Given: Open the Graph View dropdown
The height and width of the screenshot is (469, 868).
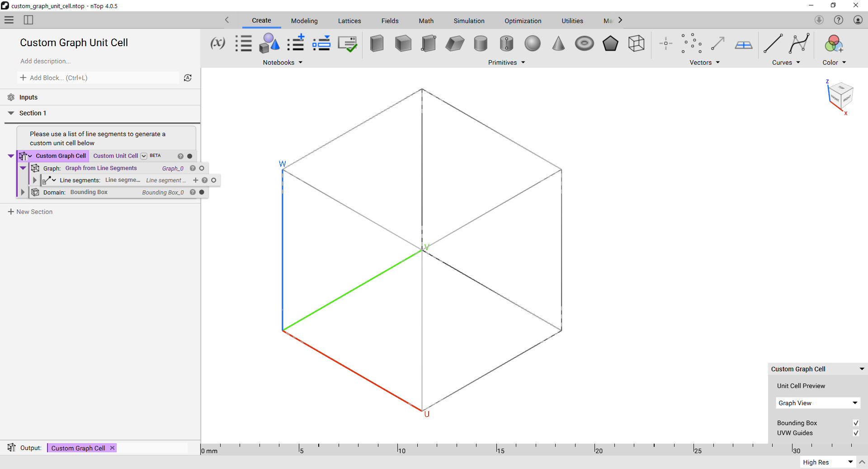Looking at the screenshot, I should (818, 403).
